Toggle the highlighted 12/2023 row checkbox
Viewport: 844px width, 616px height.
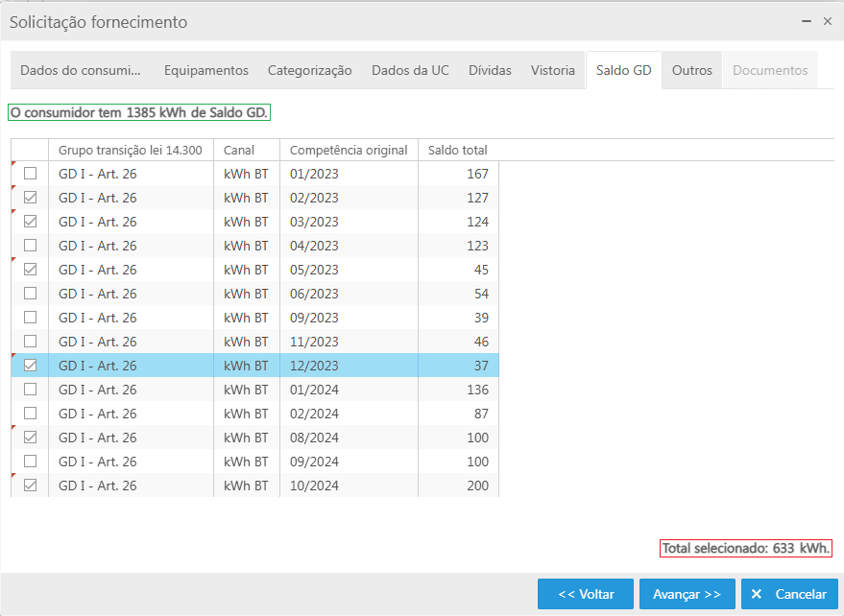pos(31,366)
